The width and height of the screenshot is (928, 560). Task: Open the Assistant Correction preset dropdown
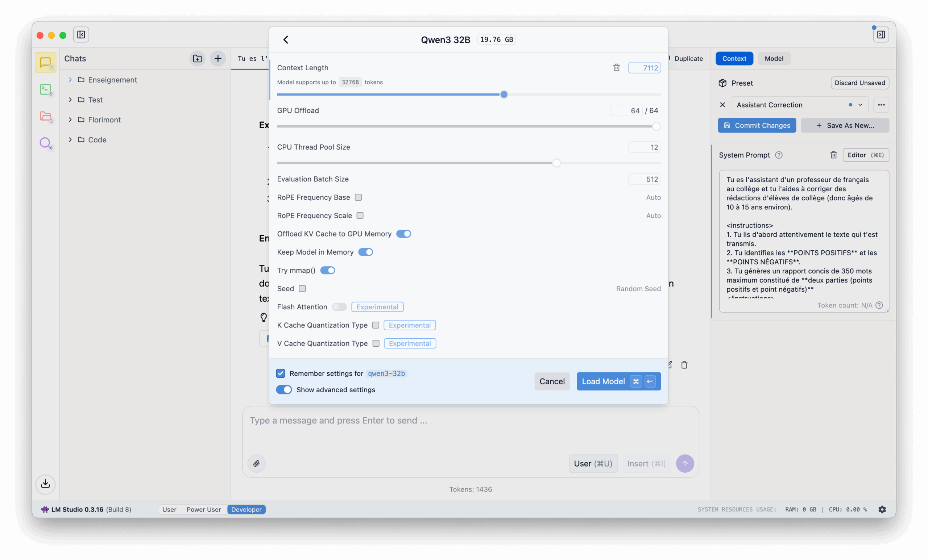click(800, 105)
